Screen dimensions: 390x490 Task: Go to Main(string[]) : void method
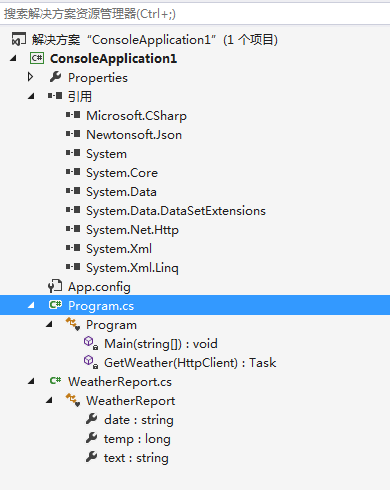coord(161,344)
